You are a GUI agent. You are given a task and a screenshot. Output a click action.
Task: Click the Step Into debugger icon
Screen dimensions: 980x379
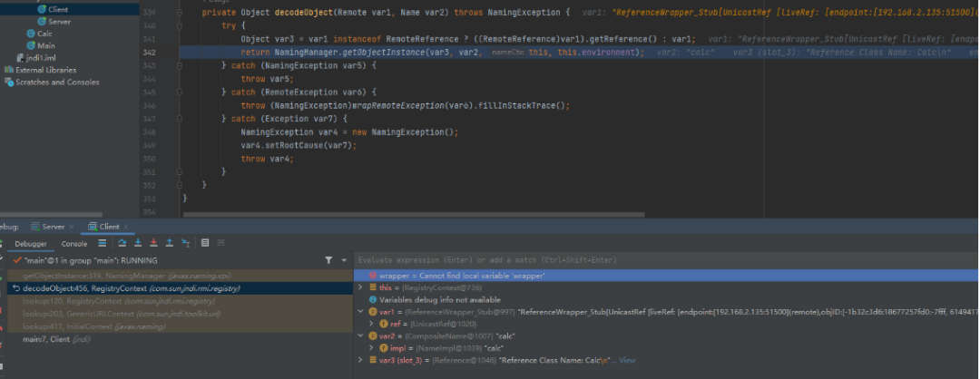tap(138, 243)
